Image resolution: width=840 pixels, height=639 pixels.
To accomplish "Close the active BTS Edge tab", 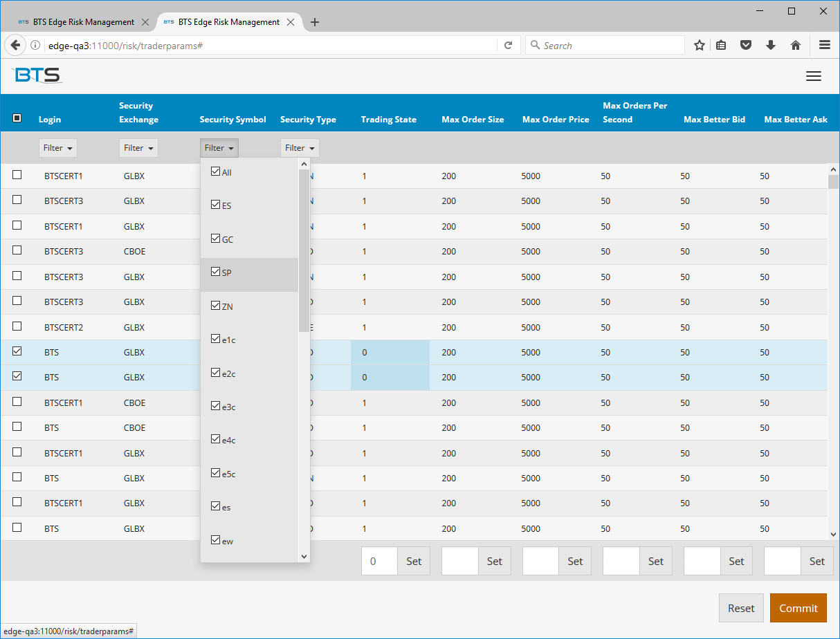I will tap(290, 22).
